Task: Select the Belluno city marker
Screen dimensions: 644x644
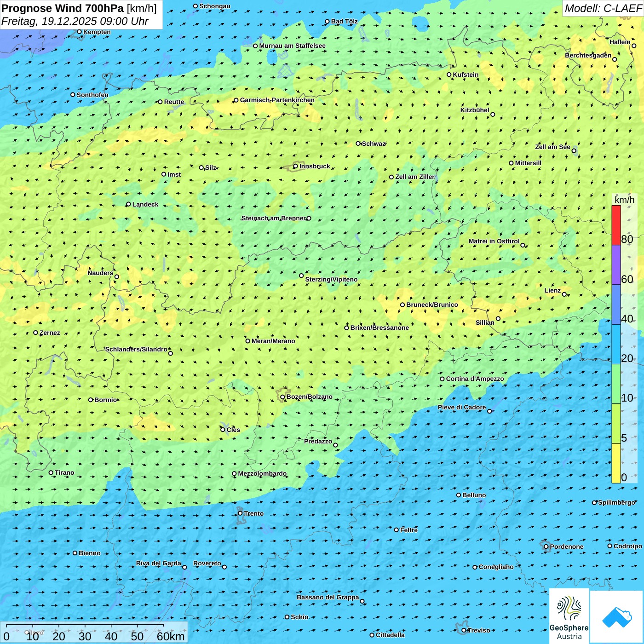Action: [x=459, y=495]
